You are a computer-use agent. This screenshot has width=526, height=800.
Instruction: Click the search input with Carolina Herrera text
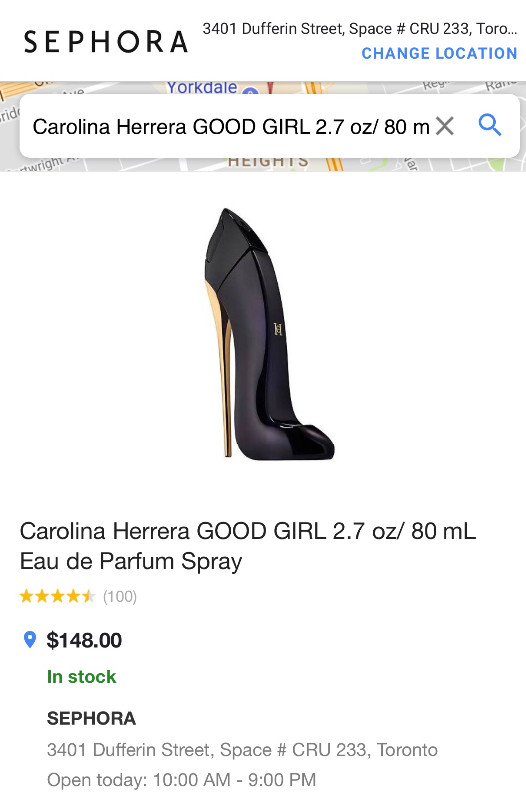[x=231, y=127]
